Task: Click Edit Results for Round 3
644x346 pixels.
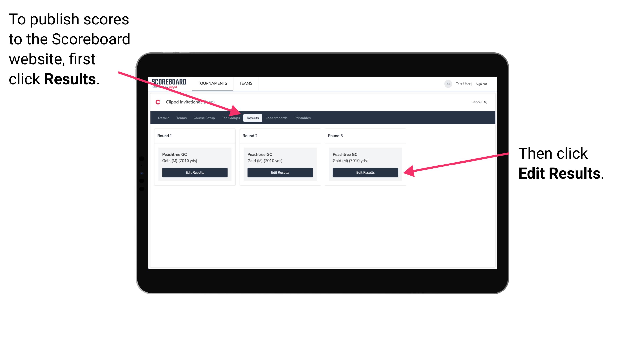Action: (x=365, y=172)
